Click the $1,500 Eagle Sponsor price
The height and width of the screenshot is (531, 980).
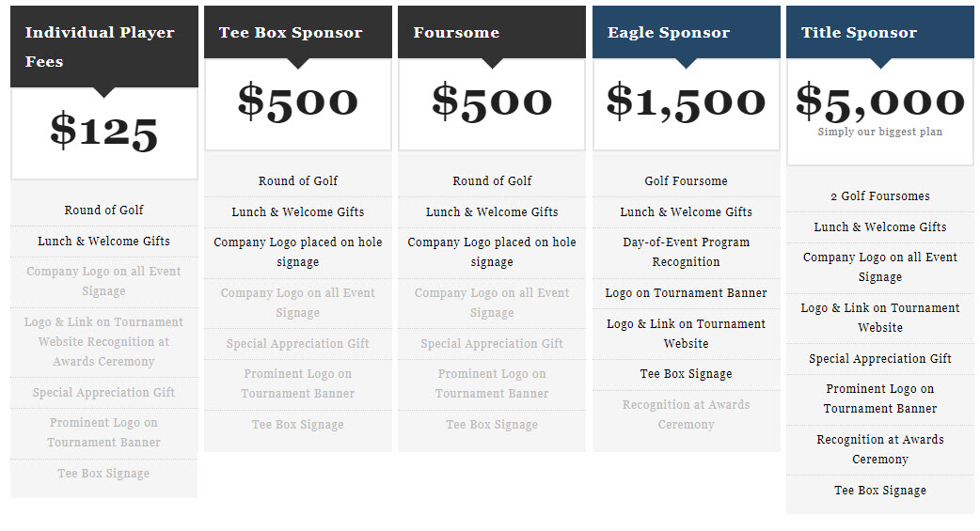click(686, 102)
